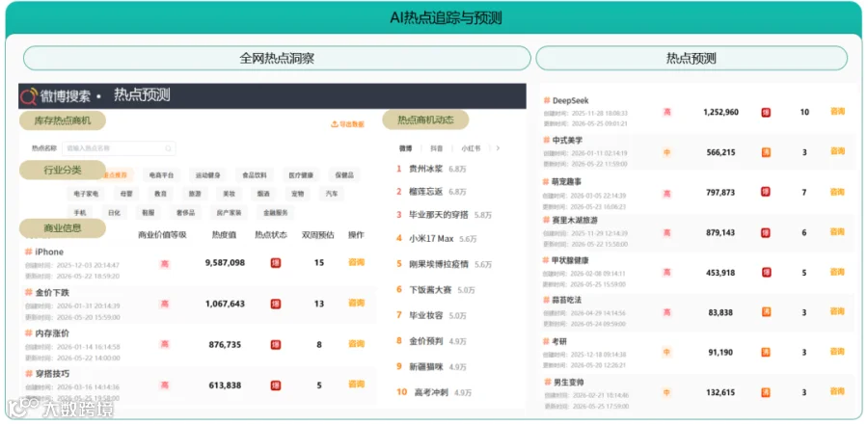The height and width of the screenshot is (425, 868).
Task: Filter by 汽车 industry tag
Action: coord(332,194)
